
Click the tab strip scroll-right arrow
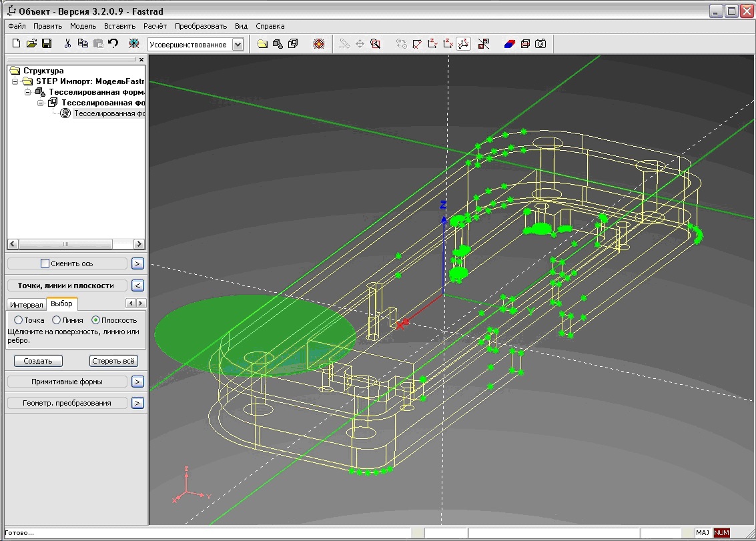click(141, 304)
